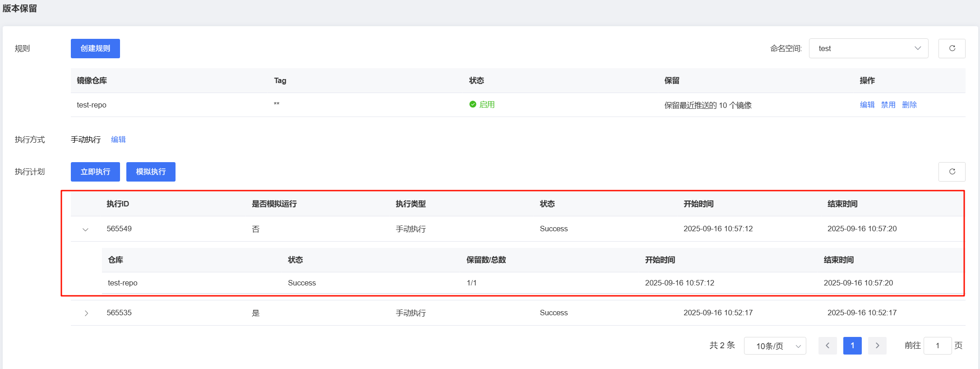The width and height of the screenshot is (980, 369).
Task: Collapse execution row 565549
Action: (x=85, y=229)
